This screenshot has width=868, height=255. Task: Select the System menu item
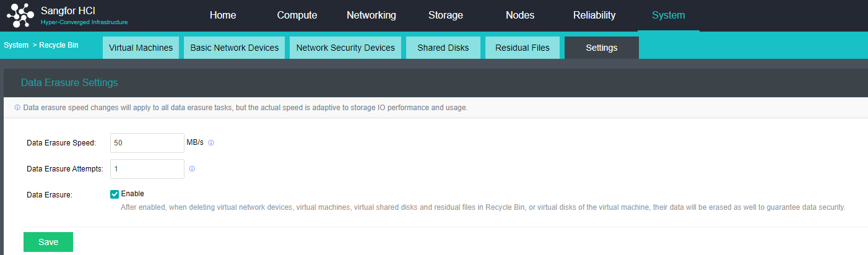tap(668, 15)
